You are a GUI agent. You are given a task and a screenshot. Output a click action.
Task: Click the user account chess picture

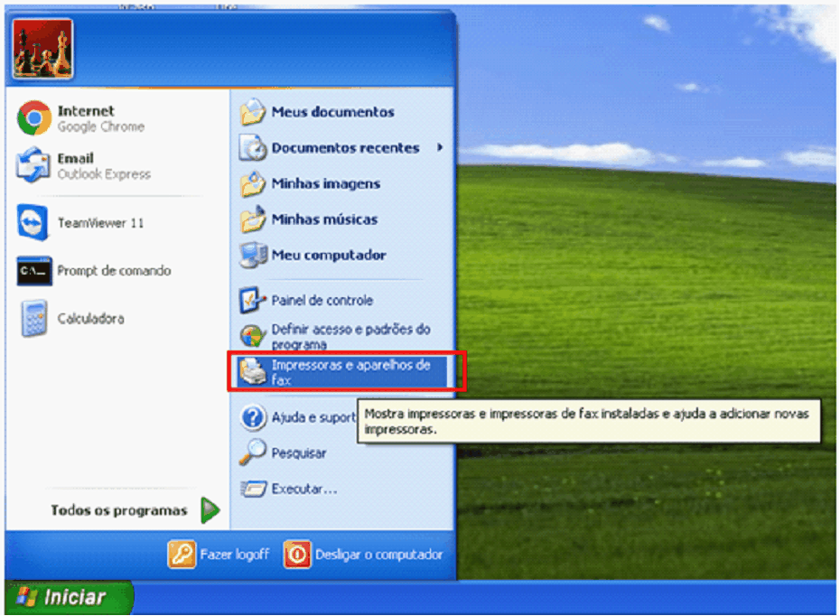43,49
